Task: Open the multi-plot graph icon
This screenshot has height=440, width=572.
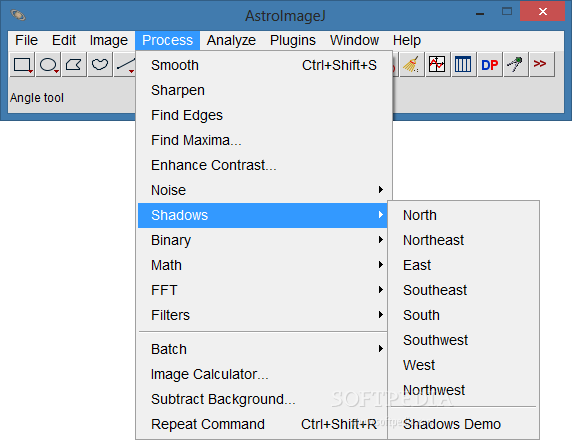Action: coord(437,65)
